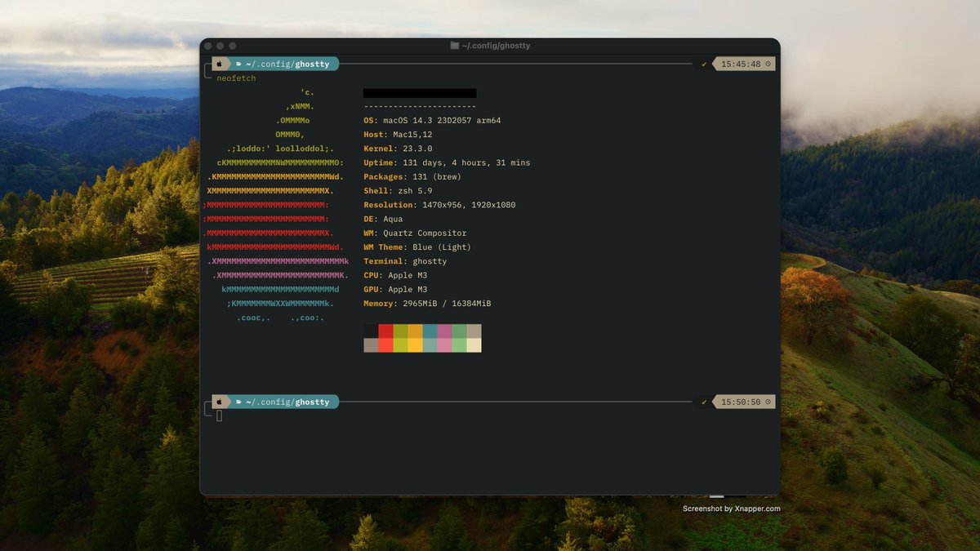Screen dimensions: 980x551
Task: Click the black redacted bar above the OS line
Action: coord(420,93)
